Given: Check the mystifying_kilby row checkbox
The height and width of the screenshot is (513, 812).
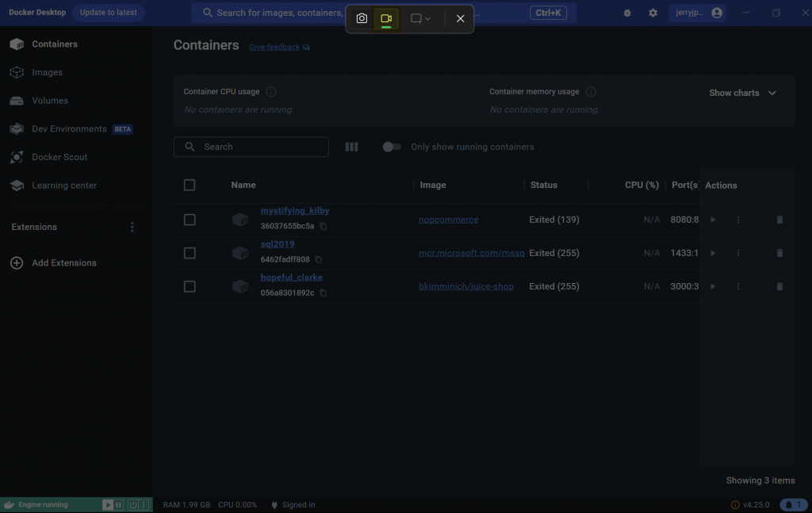Looking at the screenshot, I should [190, 220].
